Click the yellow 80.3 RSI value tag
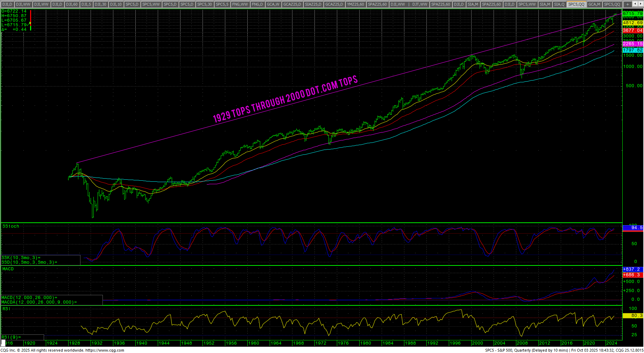Viewport: 644px width, 353px height. pyautogui.click(x=633, y=316)
